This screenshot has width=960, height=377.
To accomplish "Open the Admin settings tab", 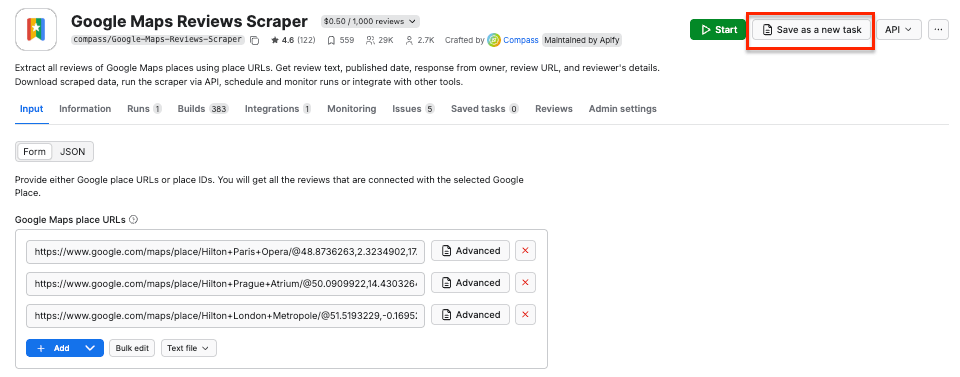I will click(623, 109).
